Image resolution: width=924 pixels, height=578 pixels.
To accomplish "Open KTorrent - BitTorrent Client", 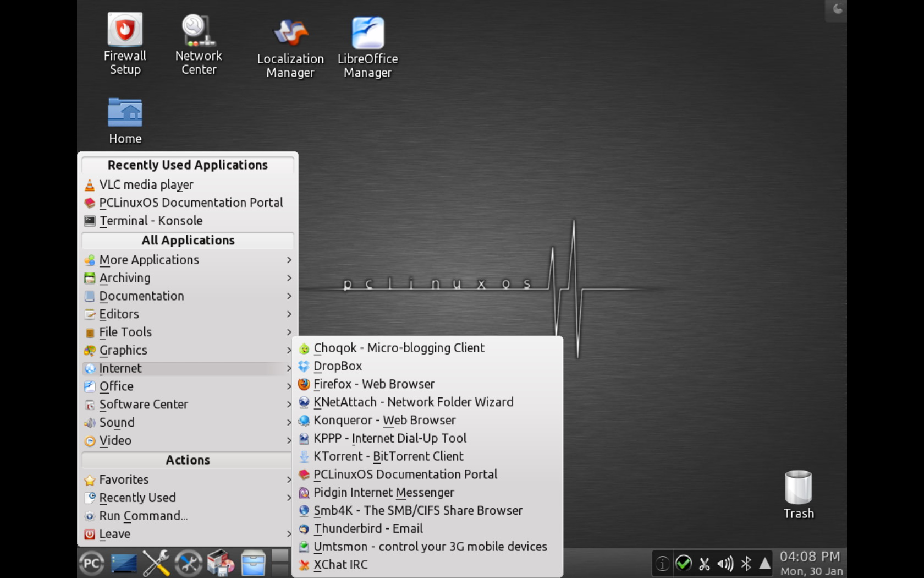I will click(388, 456).
